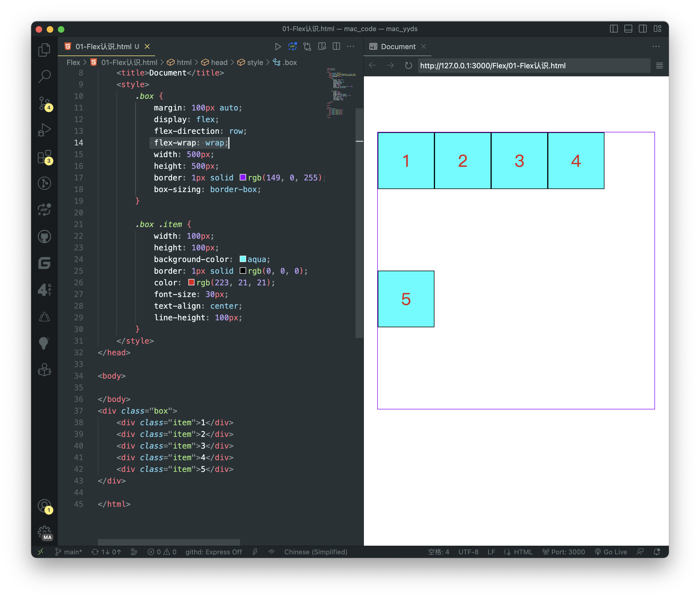Screen dimensions: 700x599
Task: Toggle githd Express Off in status bar
Action: (214, 552)
